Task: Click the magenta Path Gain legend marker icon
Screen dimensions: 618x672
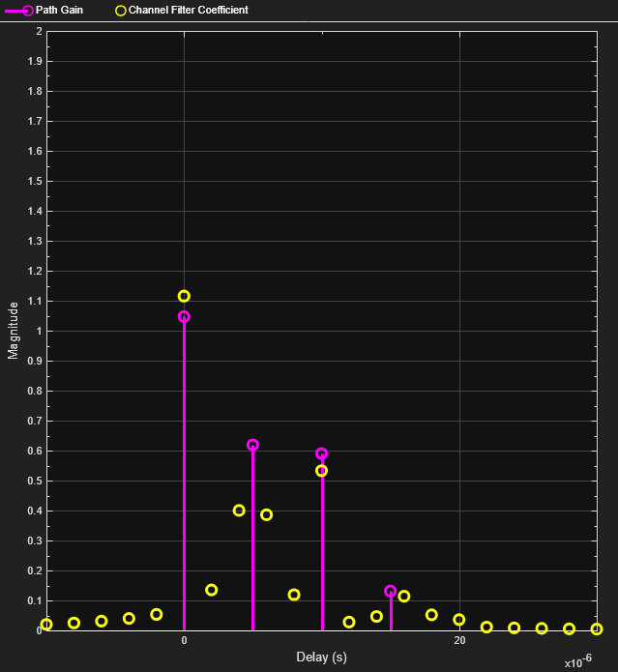Action: click(x=27, y=10)
